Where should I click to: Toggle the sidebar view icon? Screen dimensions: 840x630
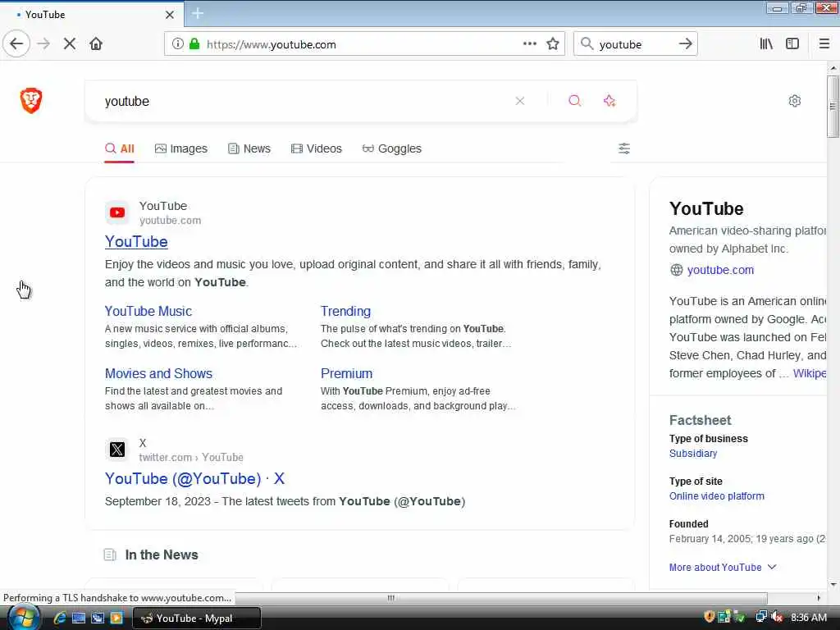tap(792, 44)
